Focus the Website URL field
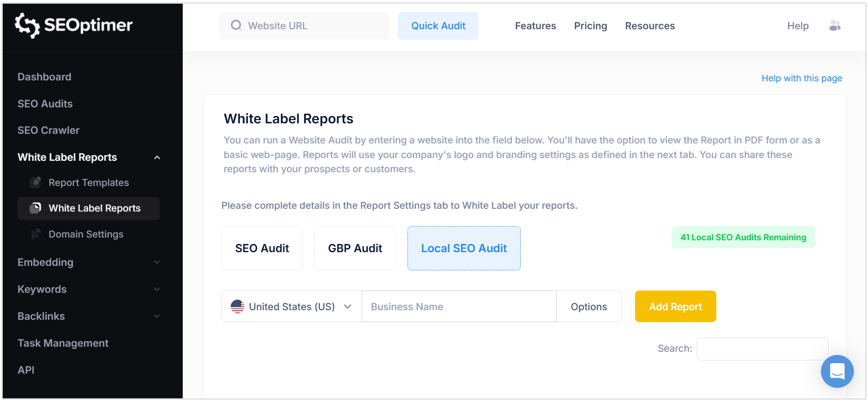Viewport: 868px width, 402px height. (x=304, y=26)
